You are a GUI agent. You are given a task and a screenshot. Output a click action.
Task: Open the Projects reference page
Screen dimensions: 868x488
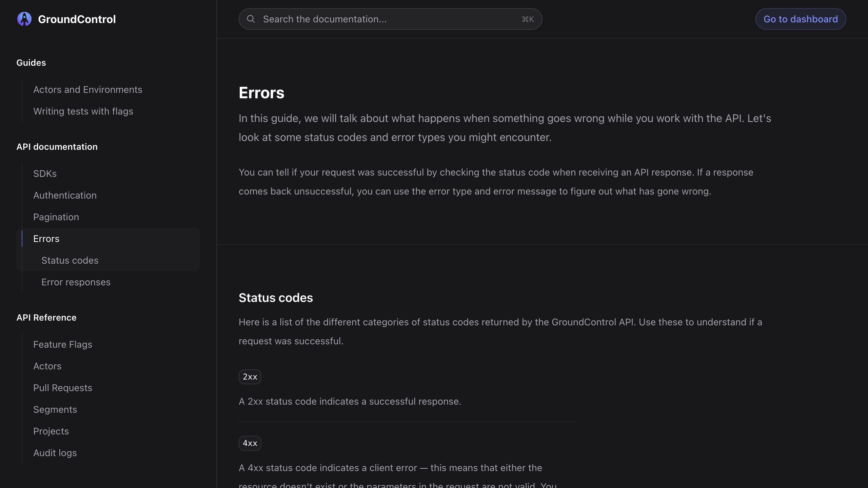pyautogui.click(x=51, y=431)
